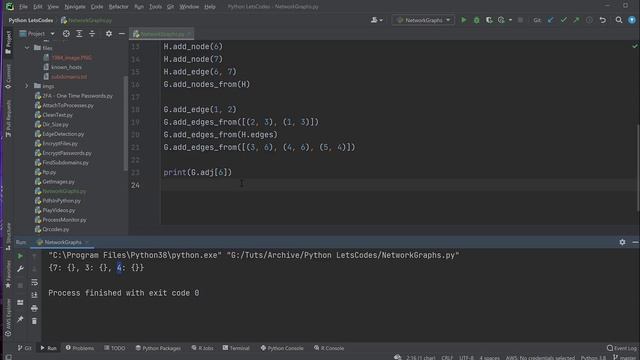Restore layout icon in Run panel
This screenshot has width=640, height=360.
coord(20,302)
